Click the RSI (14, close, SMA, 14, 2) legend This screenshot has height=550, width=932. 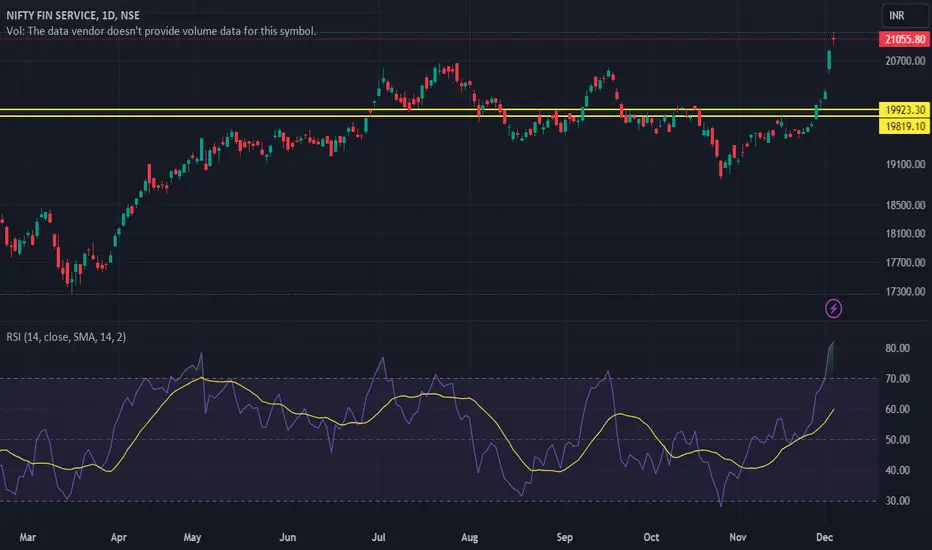(66, 337)
